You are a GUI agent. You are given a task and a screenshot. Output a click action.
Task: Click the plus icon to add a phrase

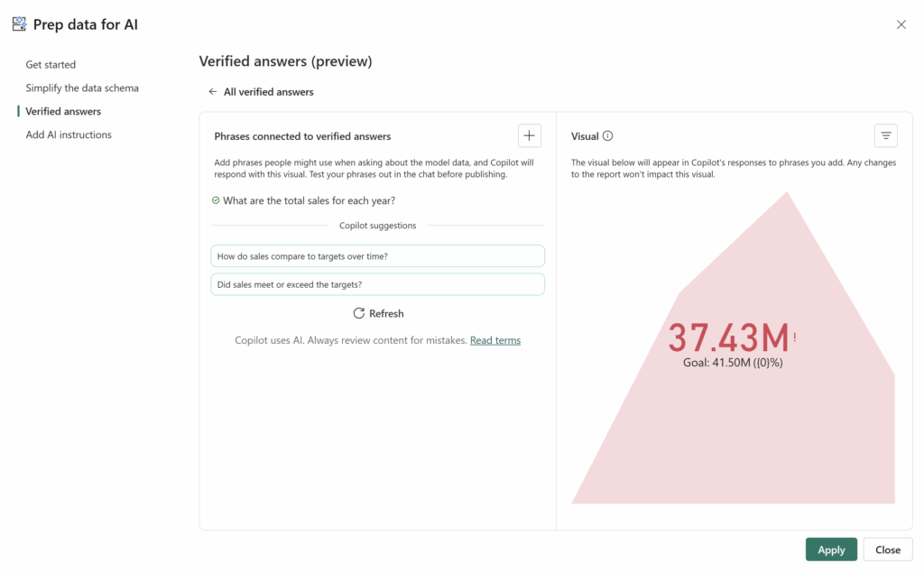click(530, 136)
